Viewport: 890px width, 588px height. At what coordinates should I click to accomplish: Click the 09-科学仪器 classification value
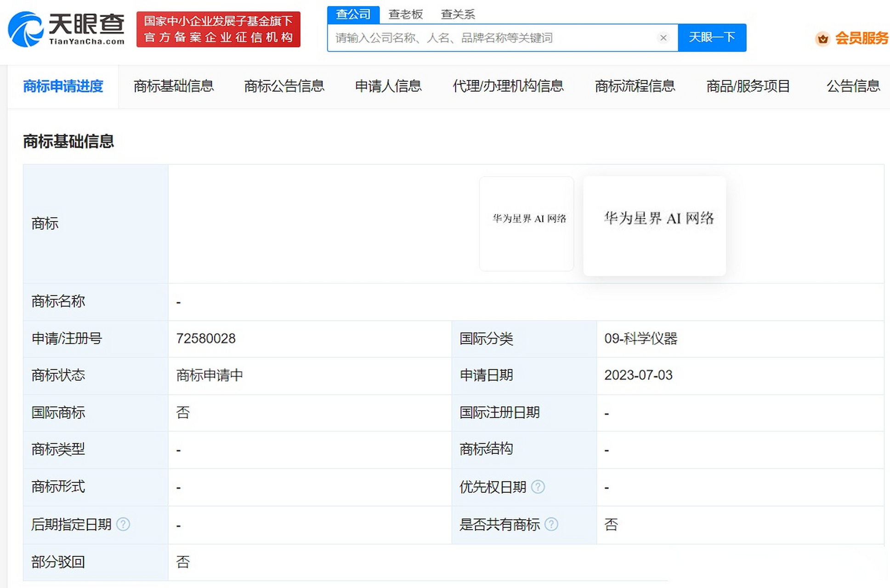pos(641,339)
